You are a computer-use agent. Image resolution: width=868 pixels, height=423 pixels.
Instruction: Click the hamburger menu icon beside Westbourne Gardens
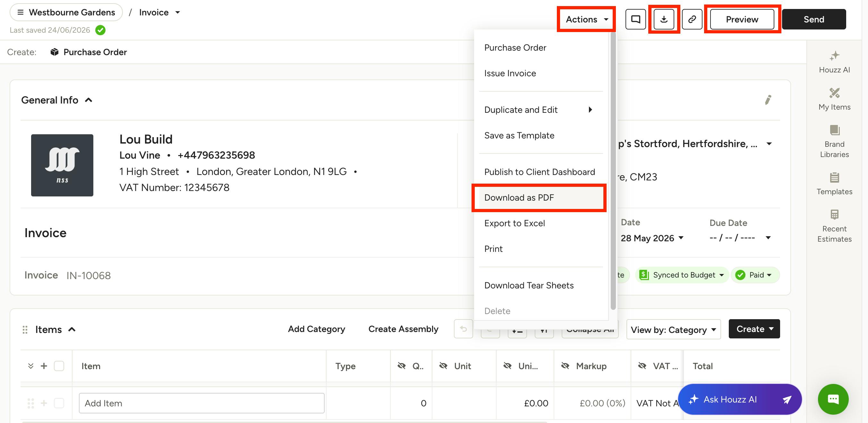pos(21,12)
